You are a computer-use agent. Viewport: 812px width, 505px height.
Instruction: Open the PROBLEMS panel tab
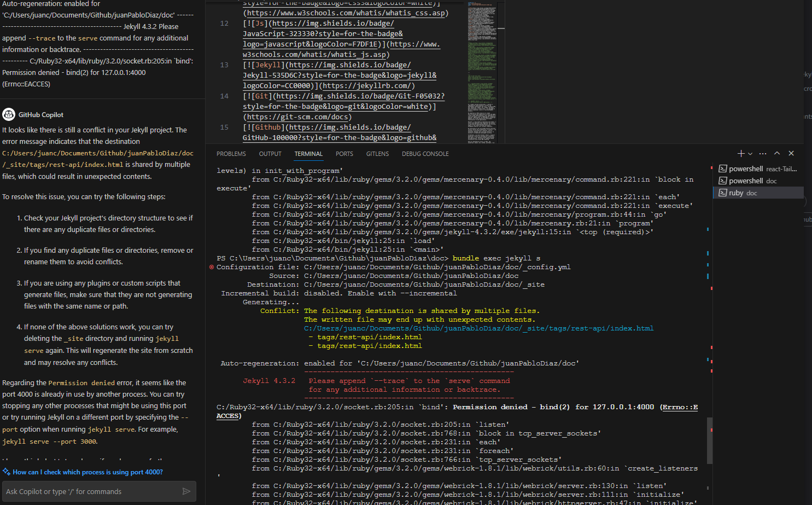[x=231, y=154]
